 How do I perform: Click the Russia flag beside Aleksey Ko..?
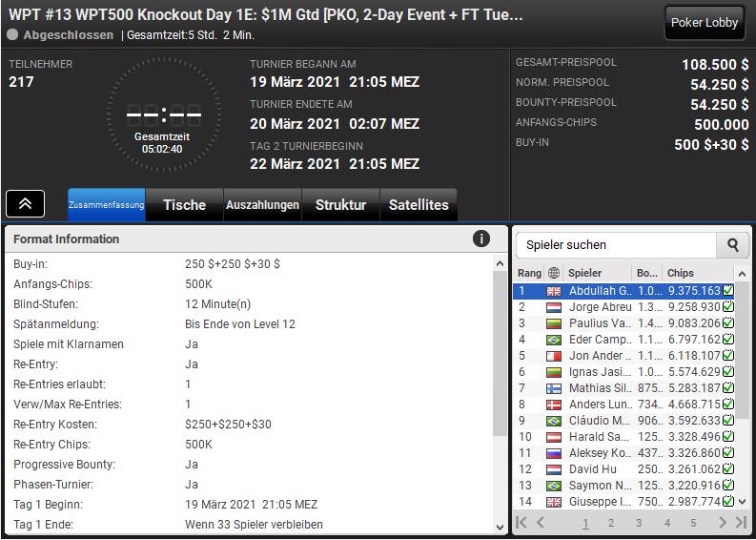(x=554, y=453)
